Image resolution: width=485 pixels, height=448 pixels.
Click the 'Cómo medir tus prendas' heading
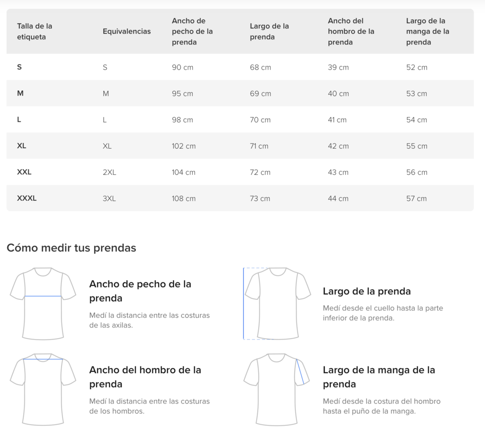pyautogui.click(x=72, y=248)
